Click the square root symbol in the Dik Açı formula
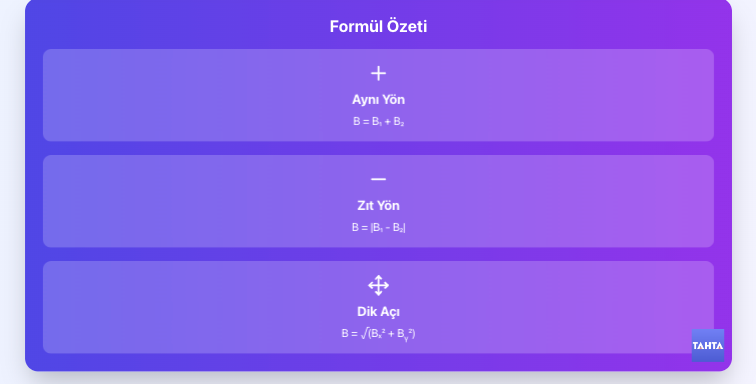The height and width of the screenshot is (384, 756). (364, 333)
